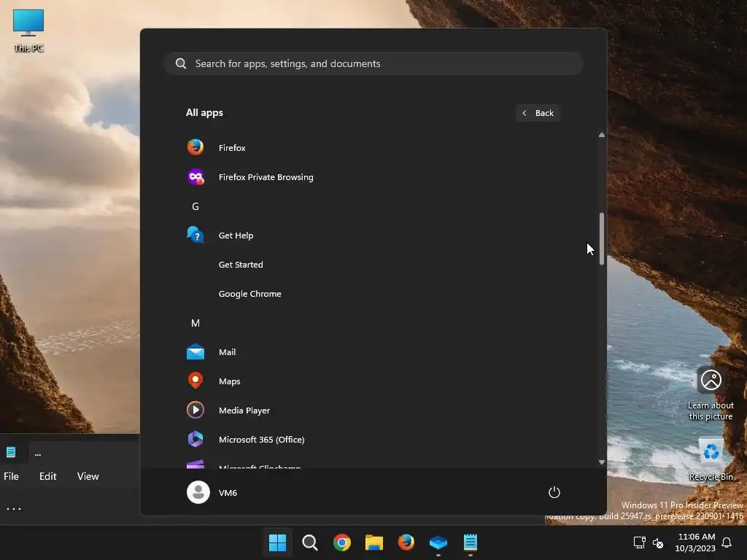Click the Notepad window title icon

coord(11,452)
